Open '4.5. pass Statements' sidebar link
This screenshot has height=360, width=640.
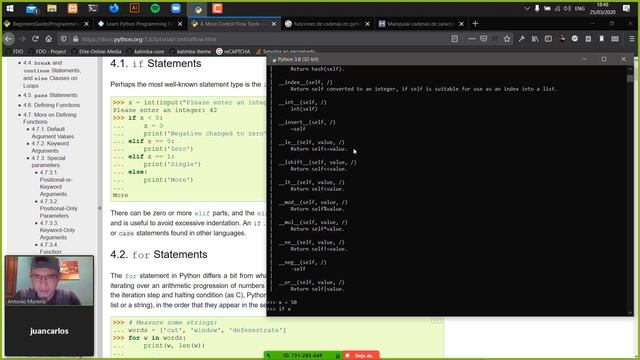click(x=50, y=95)
